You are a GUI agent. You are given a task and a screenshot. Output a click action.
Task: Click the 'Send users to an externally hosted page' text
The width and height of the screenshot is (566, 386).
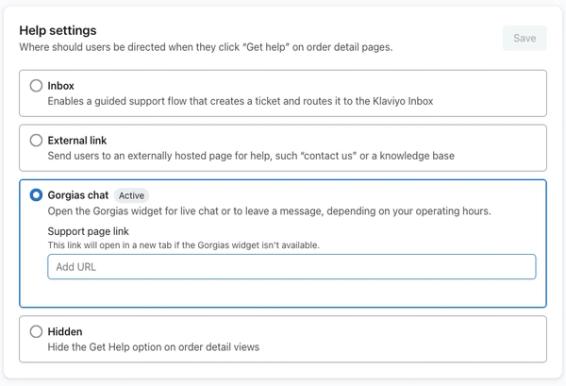pyautogui.click(x=251, y=156)
